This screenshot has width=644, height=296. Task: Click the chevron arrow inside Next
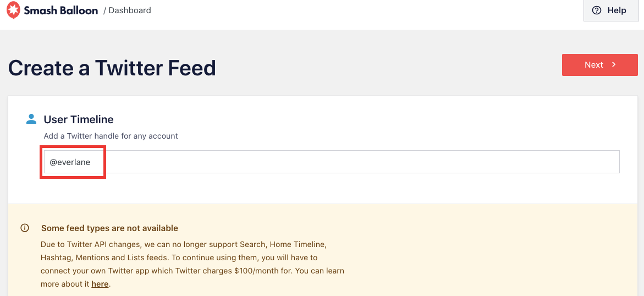tap(614, 65)
